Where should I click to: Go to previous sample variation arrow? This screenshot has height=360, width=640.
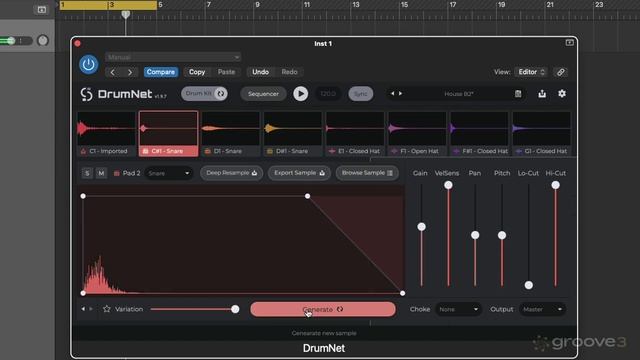coord(83,309)
